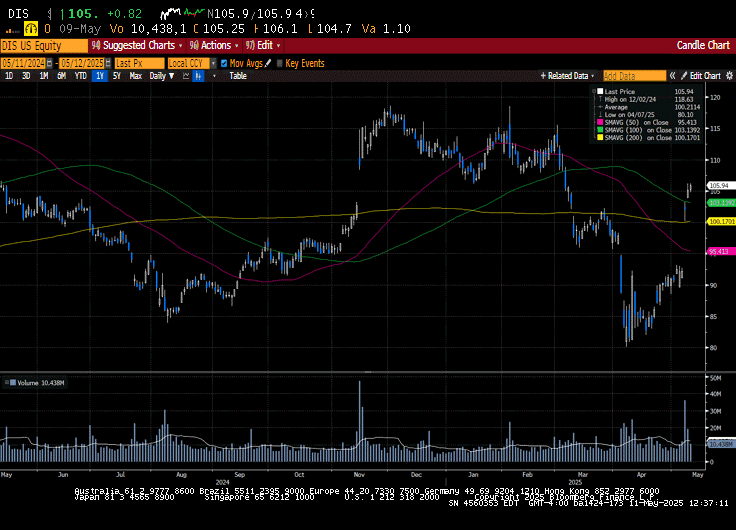Open the Suggested Charts menu
This screenshot has width=736, height=530.
pos(136,45)
